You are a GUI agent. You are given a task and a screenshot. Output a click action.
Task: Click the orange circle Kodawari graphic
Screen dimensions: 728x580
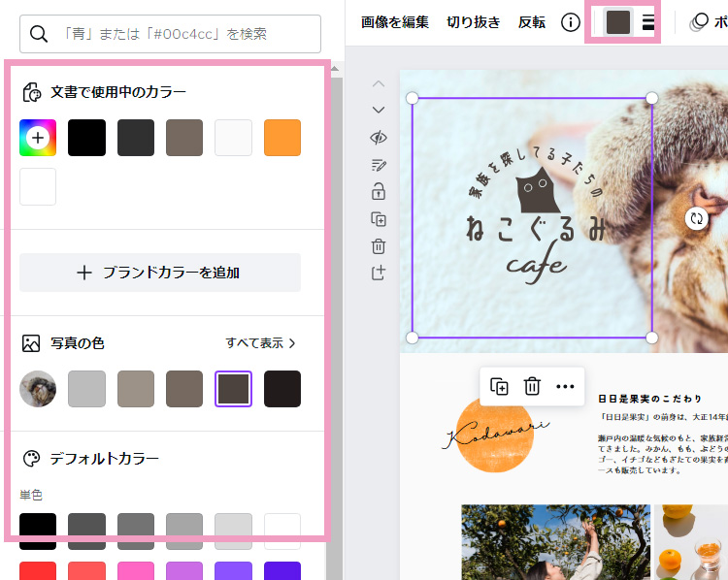495,435
